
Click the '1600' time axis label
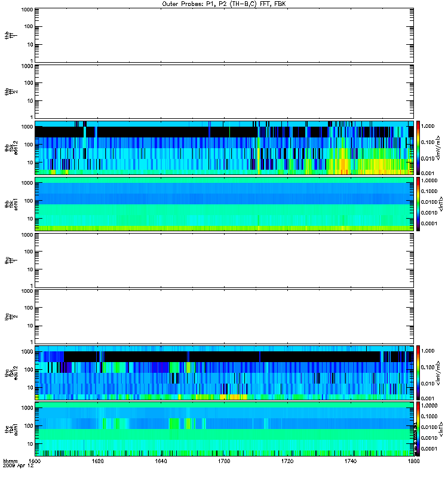[x=35, y=461]
